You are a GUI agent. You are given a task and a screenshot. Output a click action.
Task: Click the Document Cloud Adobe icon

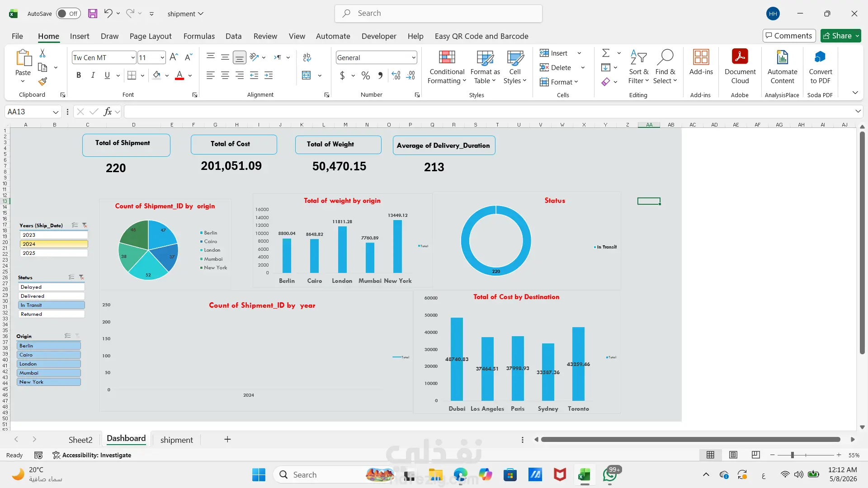point(740,57)
